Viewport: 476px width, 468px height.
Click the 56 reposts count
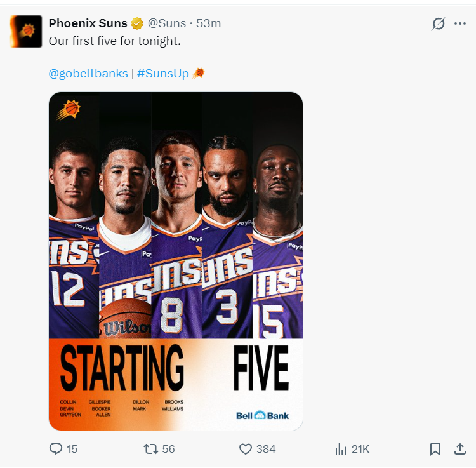168,449
